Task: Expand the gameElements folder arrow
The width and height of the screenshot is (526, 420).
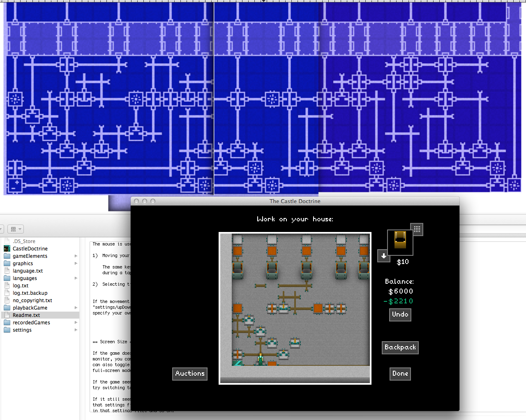Action: click(x=76, y=256)
